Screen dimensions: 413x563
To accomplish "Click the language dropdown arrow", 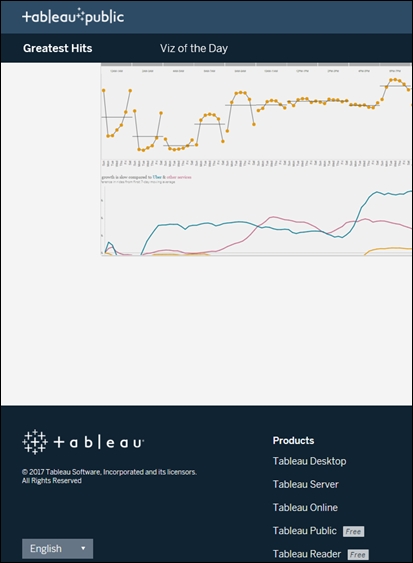I will 83,548.
